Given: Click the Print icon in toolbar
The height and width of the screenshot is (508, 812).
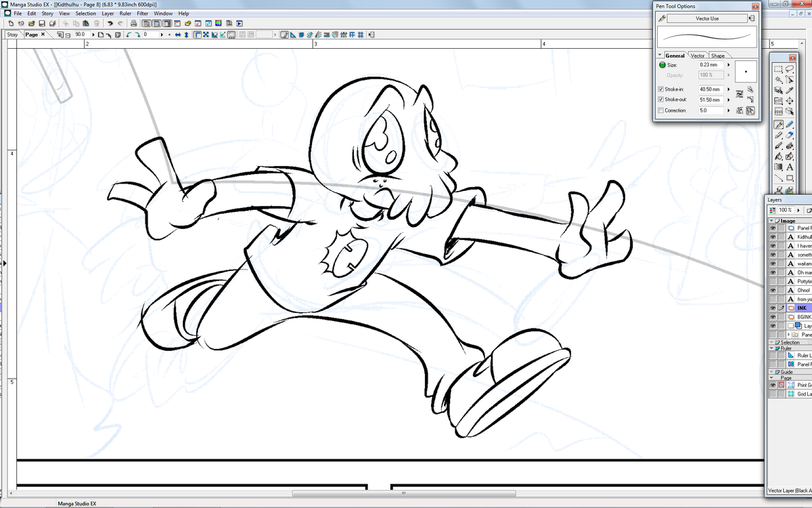Looking at the screenshot, I should [x=134, y=23].
